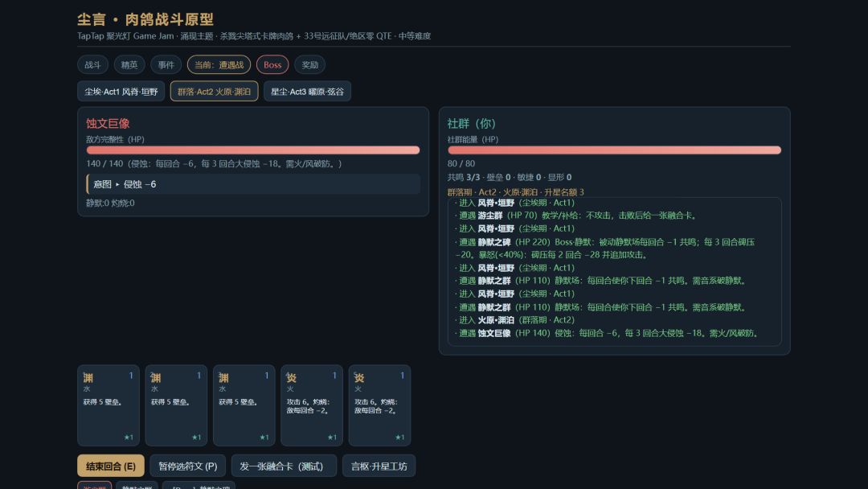Click the title 尘言 · 肉鸽战斗原型
Viewport: 868px width, 489px height.
[x=145, y=19]
